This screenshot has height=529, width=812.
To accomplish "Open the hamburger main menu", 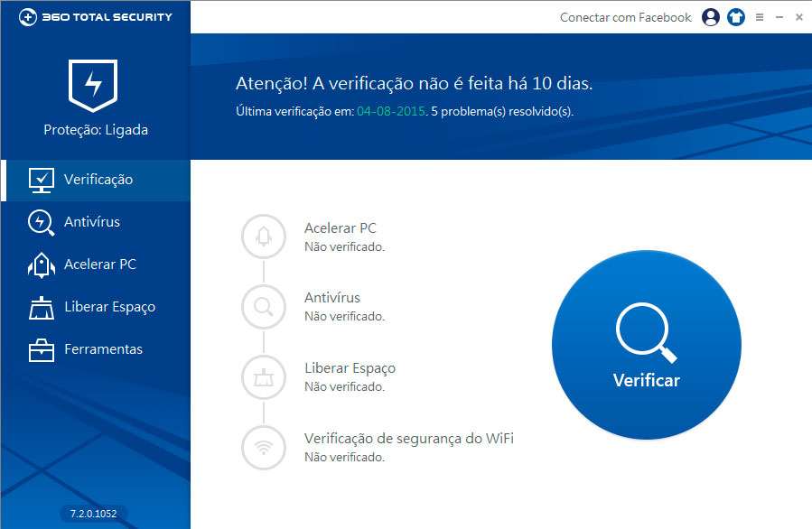I will (761, 17).
